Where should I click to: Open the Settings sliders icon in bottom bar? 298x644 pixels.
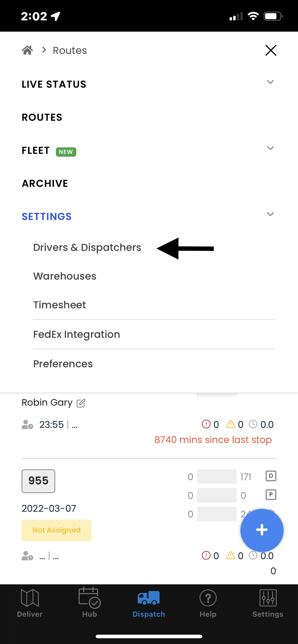268,598
